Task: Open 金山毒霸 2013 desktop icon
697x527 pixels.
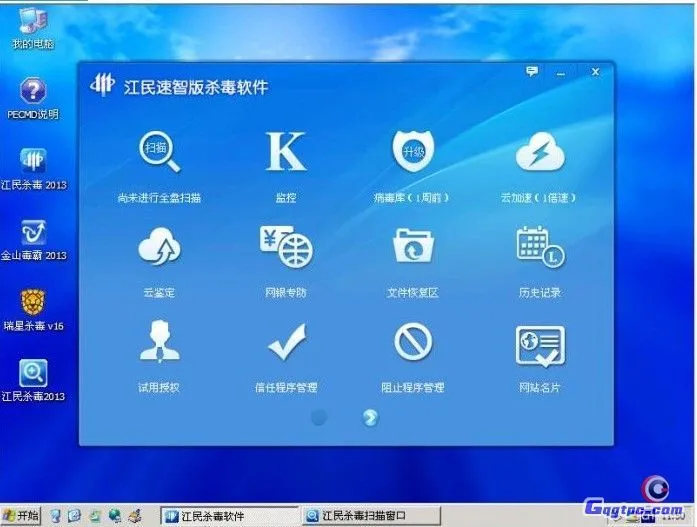Action: [x=33, y=240]
